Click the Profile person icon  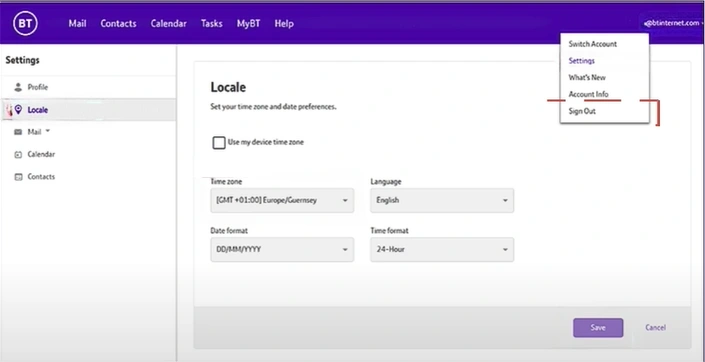pyautogui.click(x=18, y=87)
